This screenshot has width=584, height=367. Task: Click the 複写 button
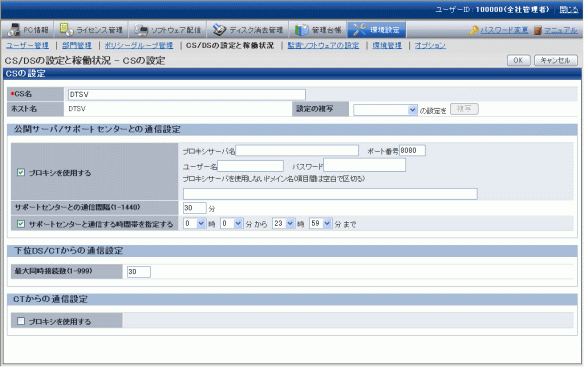(464, 109)
